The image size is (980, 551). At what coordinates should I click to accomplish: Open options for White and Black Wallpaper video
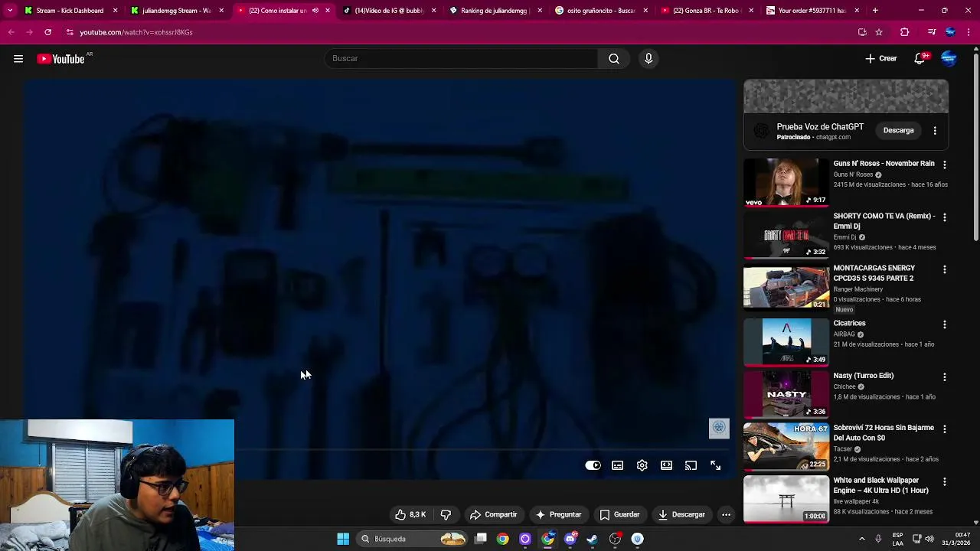[x=944, y=482]
